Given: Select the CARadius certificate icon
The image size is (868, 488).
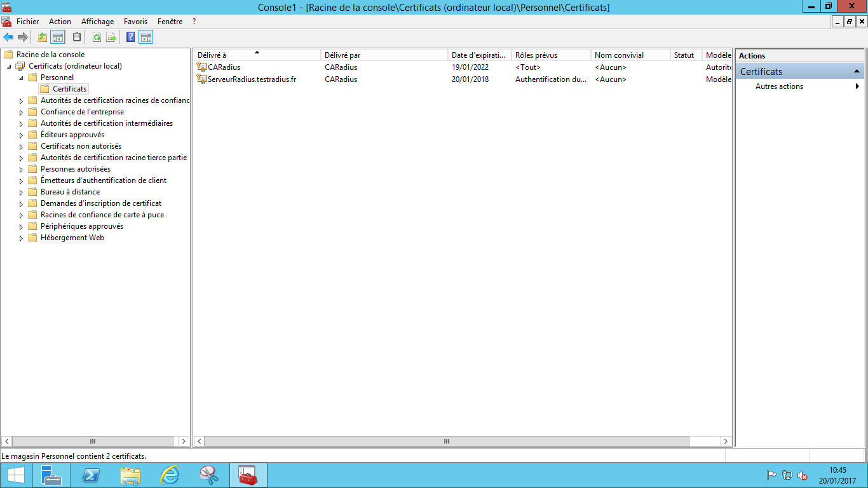Looking at the screenshot, I should pyautogui.click(x=201, y=67).
